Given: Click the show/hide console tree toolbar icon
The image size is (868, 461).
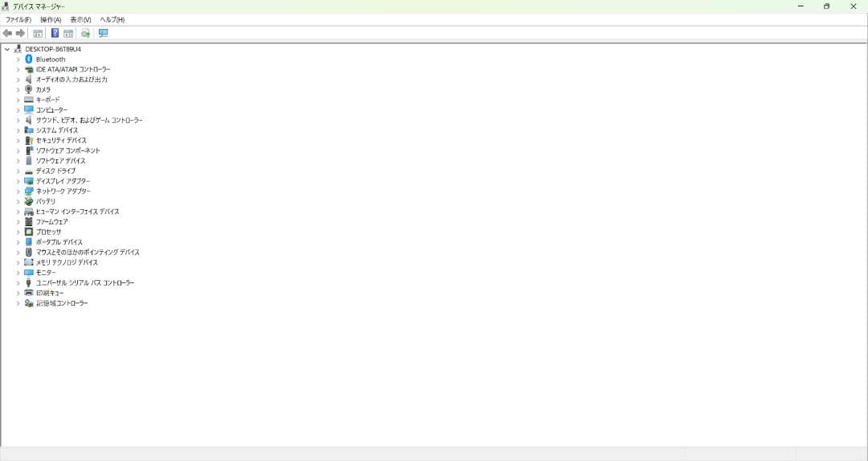Looking at the screenshot, I should (x=38, y=33).
